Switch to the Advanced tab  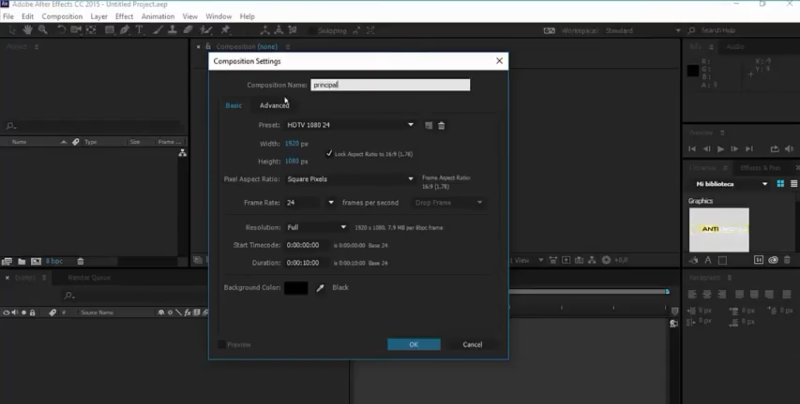click(274, 106)
